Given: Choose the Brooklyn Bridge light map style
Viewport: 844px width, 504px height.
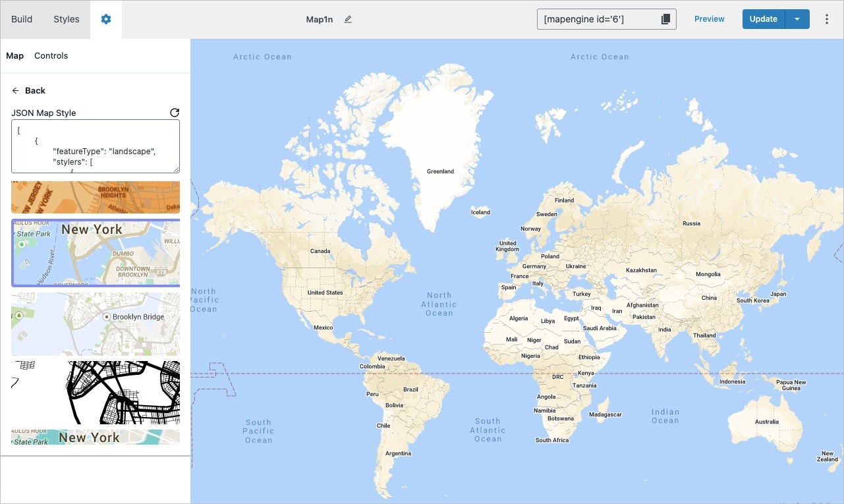Looking at the screenshot, I should tap(95, 323).
